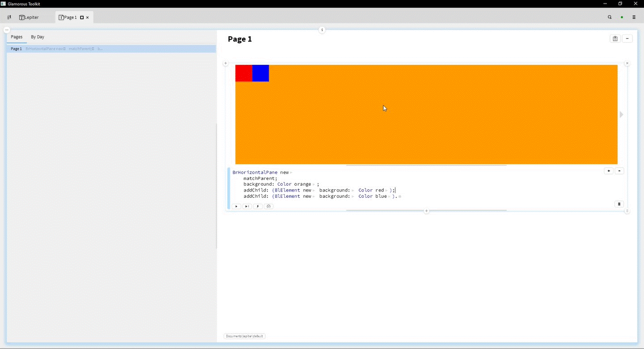Select Page 1 row in pages list
Image resolution: width=644 pixels, height=349 pixels.
111,49
